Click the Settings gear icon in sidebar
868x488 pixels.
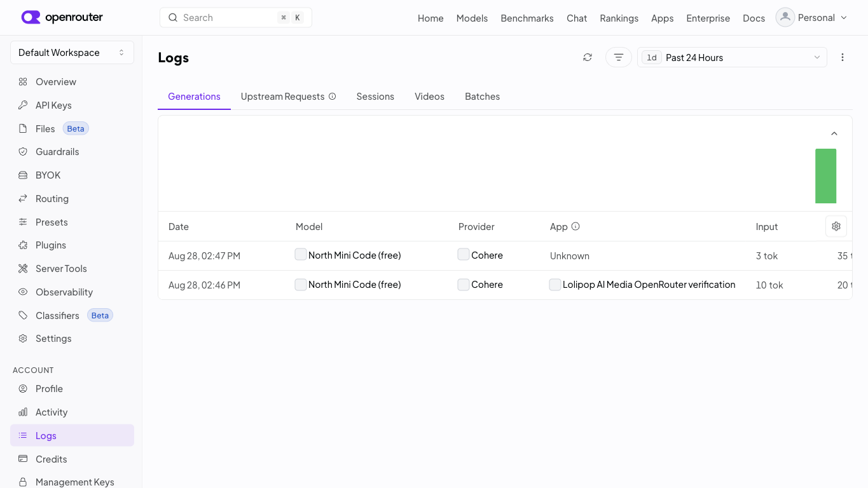[23, 339]
